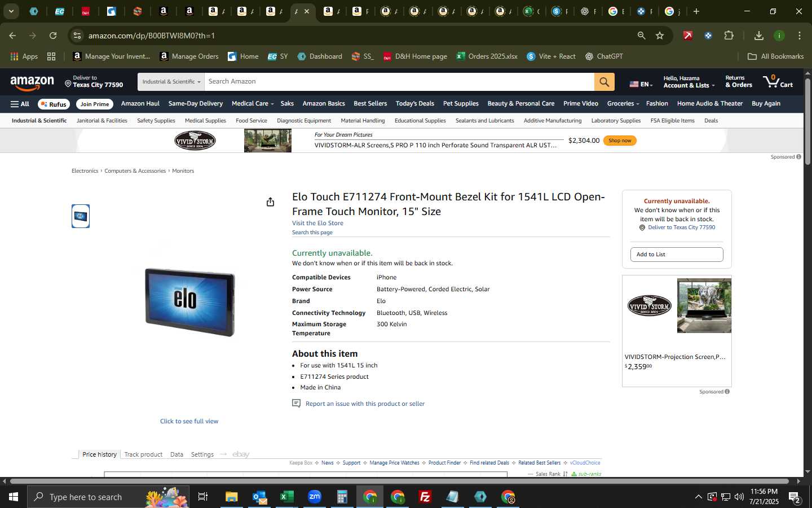Viewport: 812px width, 508px height.
Task: Click the Search Amazon input field
Action: coord(399,82)
